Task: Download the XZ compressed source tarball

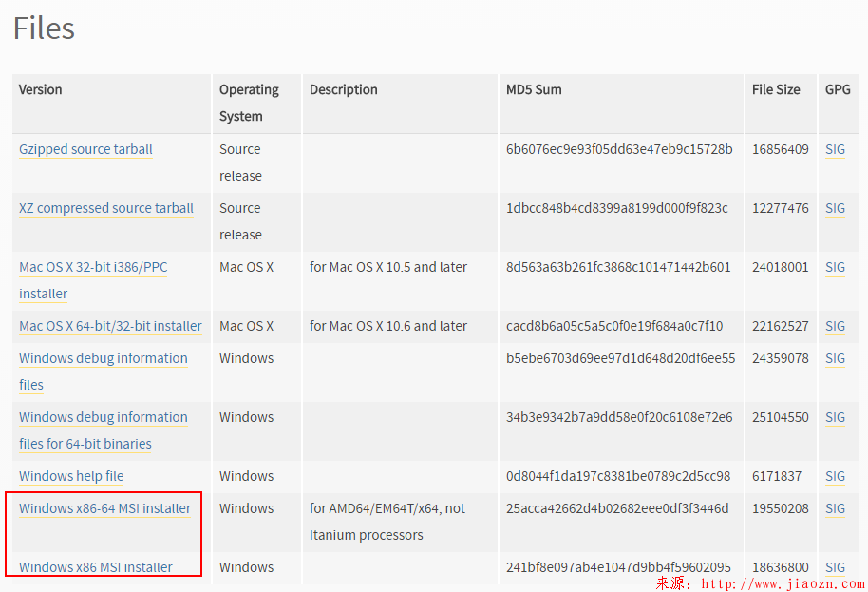Action: pos(106,208)
